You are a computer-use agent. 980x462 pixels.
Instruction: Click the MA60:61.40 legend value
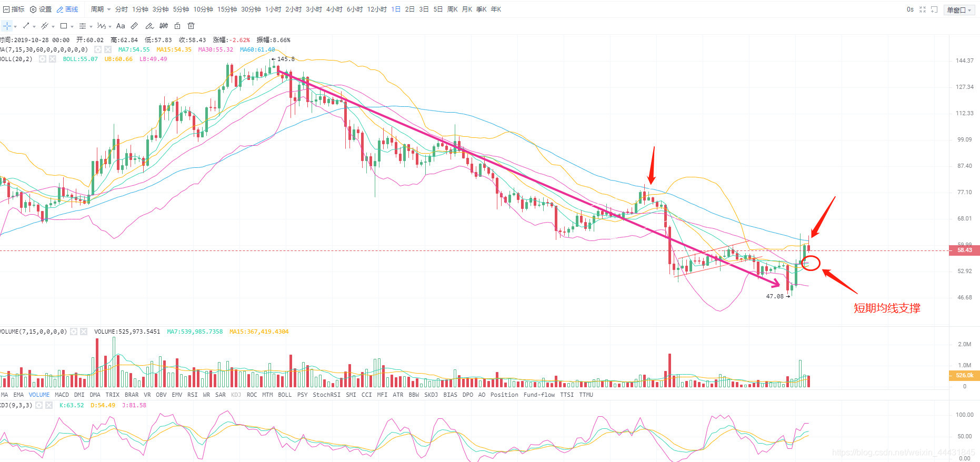coord(257,49)
